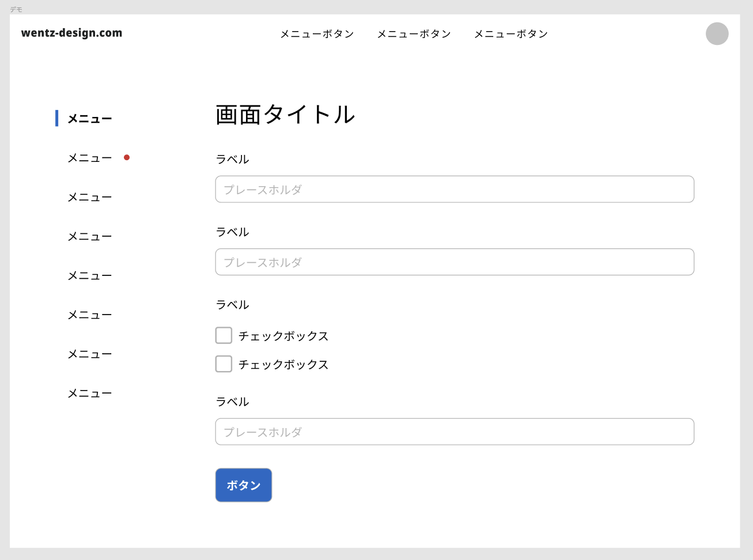
Task: Toggle both checkboxes' first box under ラベル
Action: click(224, 335)
